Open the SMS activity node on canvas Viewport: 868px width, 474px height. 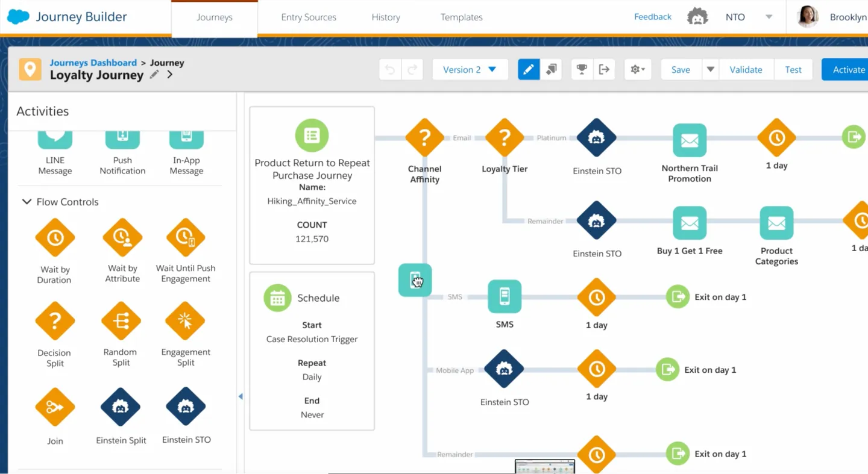(505, 296)
